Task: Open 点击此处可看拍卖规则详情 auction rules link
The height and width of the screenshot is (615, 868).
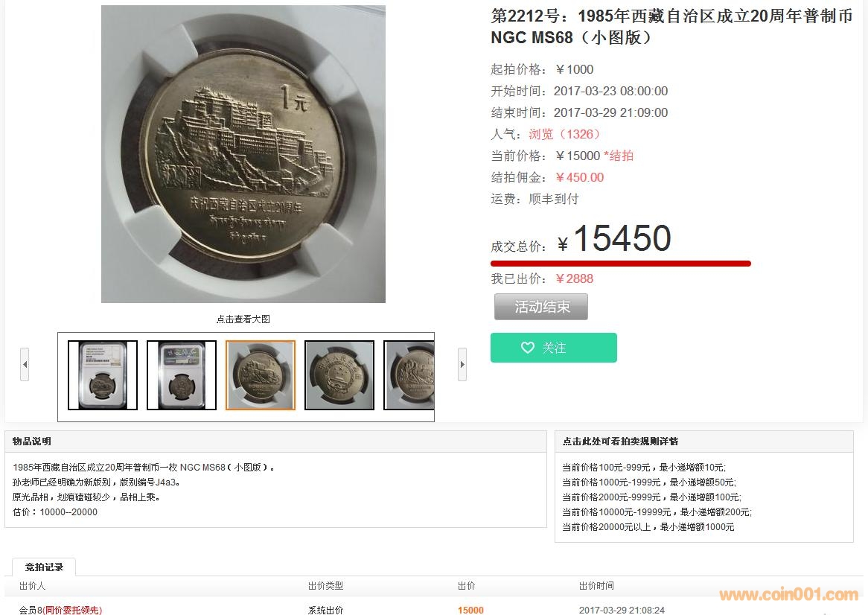Action: click(620, 442)
